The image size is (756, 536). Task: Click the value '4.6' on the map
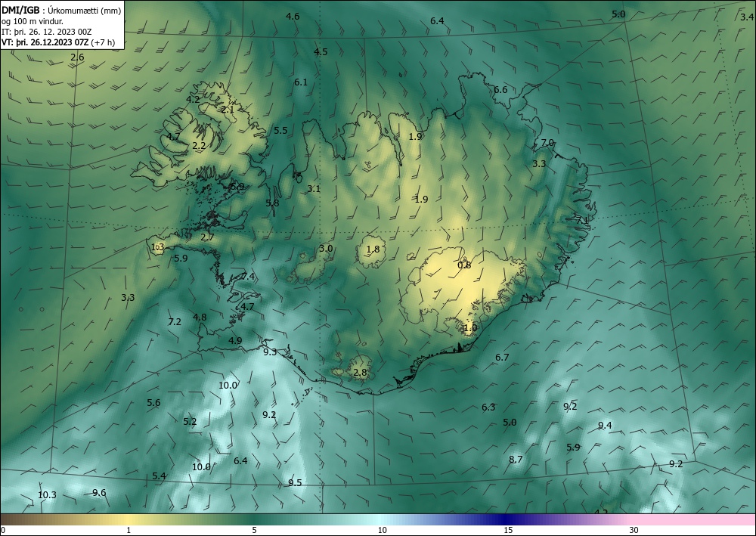click(293, 17)
